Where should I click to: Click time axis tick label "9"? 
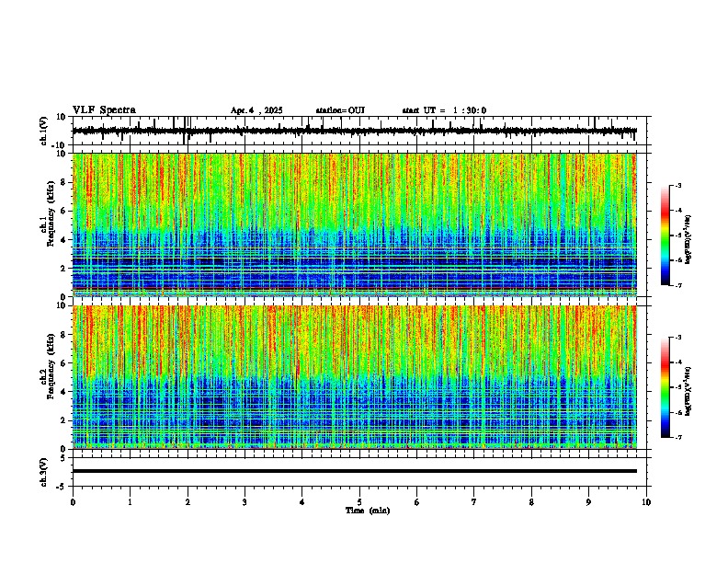coord(588,502)
